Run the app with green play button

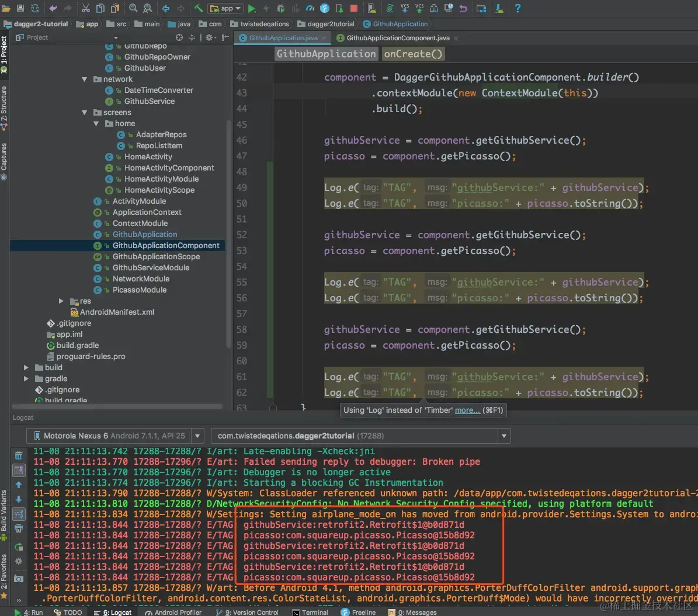252,8
